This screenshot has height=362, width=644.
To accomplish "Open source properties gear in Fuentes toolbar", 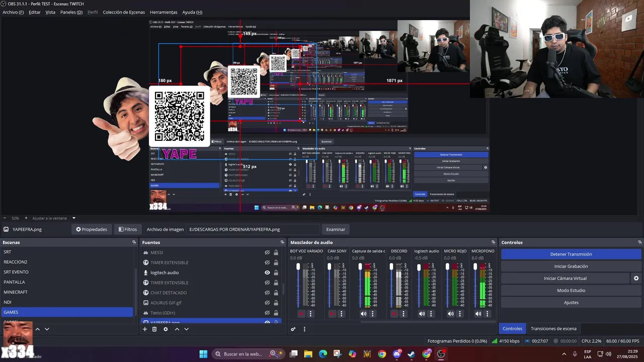I will point(166,329).
